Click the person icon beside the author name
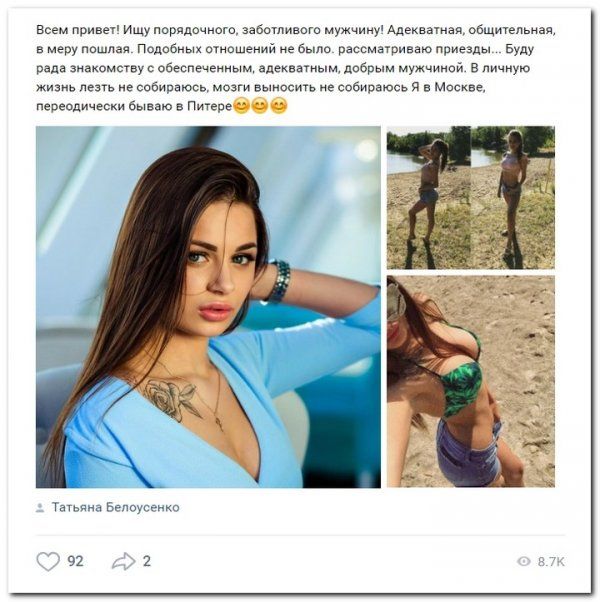 pyautogui.click(x=40, y=508)
